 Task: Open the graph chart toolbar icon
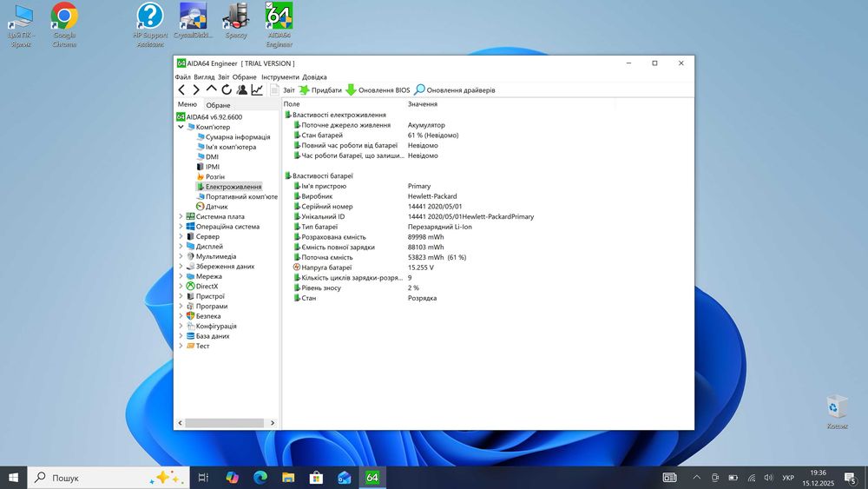pyautogui.click(x=257, y=89)
